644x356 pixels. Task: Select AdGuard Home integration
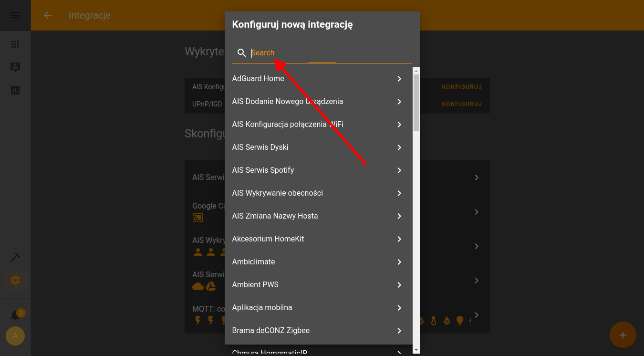click(319, 79)
